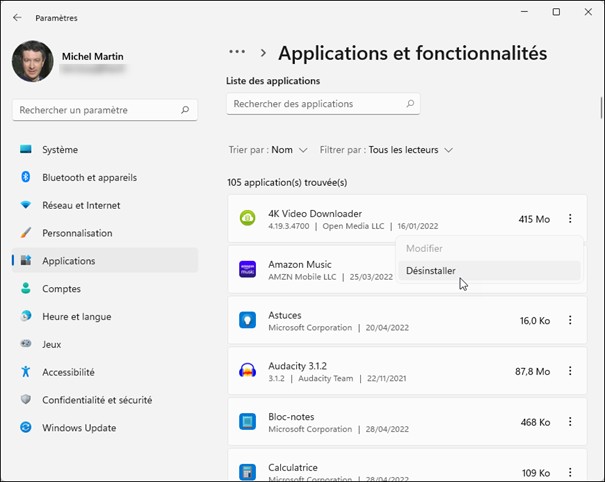Image resolution: width=605 pixels, height=482 pixels.
Task: Open the Accessibilité settings page
Action: pyautogui.click(x=68, y=372)
